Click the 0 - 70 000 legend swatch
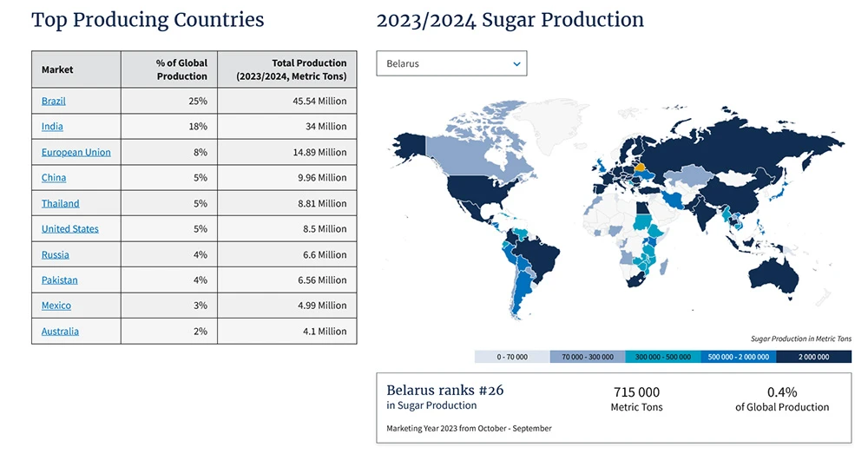 [512, 357]
